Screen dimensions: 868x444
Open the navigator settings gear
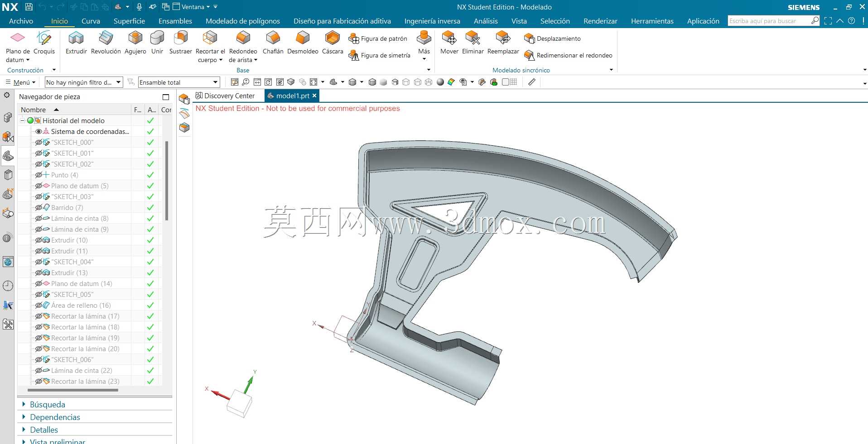click(x=7, y=95)
